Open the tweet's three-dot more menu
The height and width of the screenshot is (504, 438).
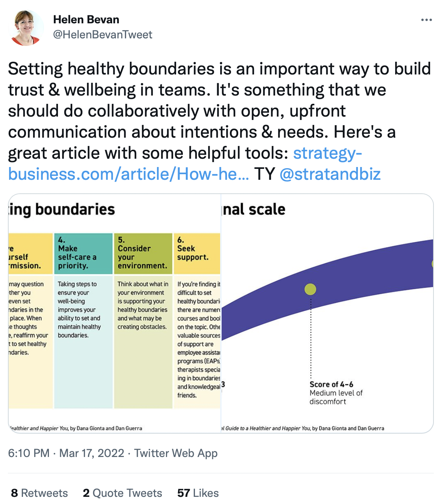pyautogui.click(x=426, y=20)
